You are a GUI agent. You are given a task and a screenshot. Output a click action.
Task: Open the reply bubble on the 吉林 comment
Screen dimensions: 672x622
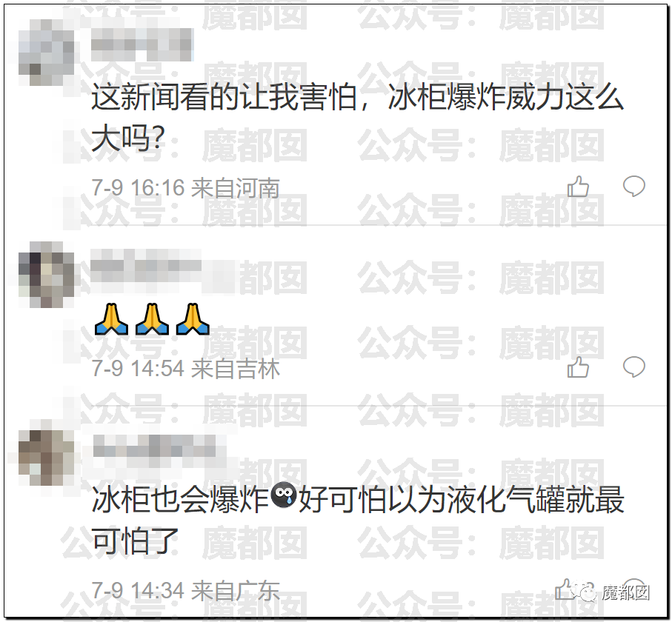click(x=634, y=367)
